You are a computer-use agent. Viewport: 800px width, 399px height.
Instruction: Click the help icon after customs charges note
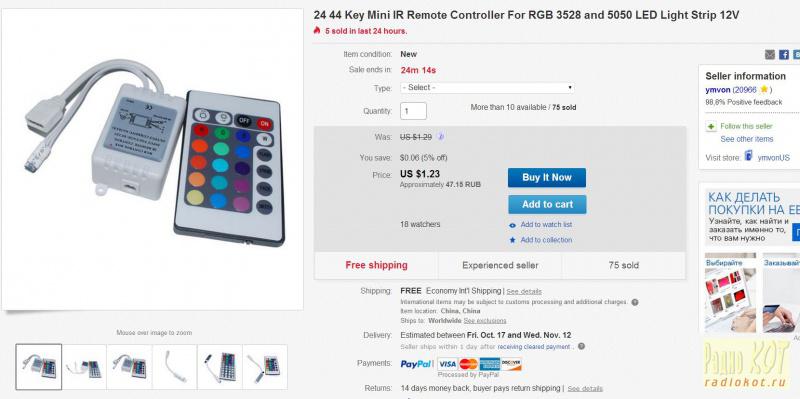635,302
